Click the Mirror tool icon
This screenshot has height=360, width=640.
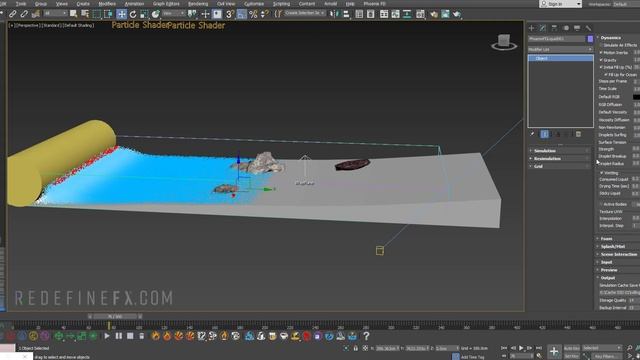(x=334, y=14)
